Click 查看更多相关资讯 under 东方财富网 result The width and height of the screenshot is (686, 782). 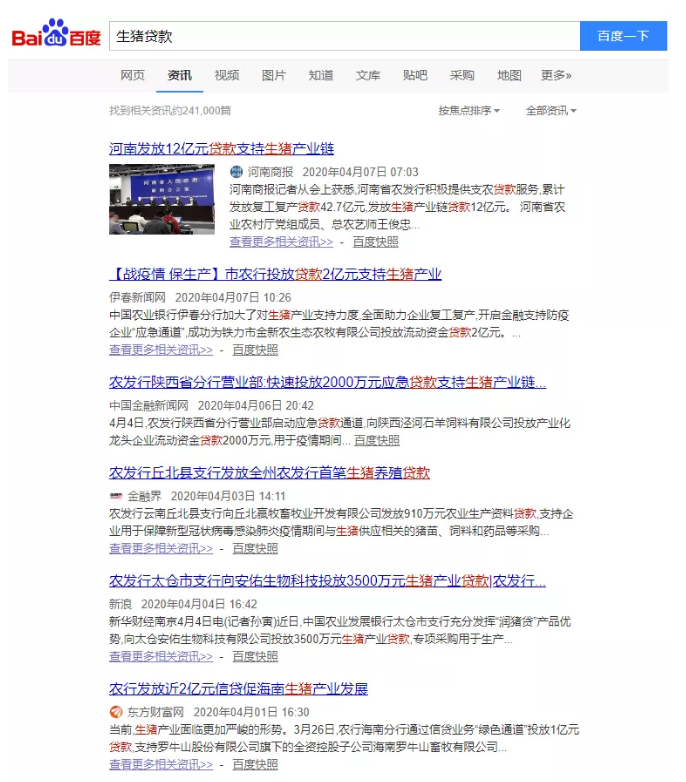[161, 765]
